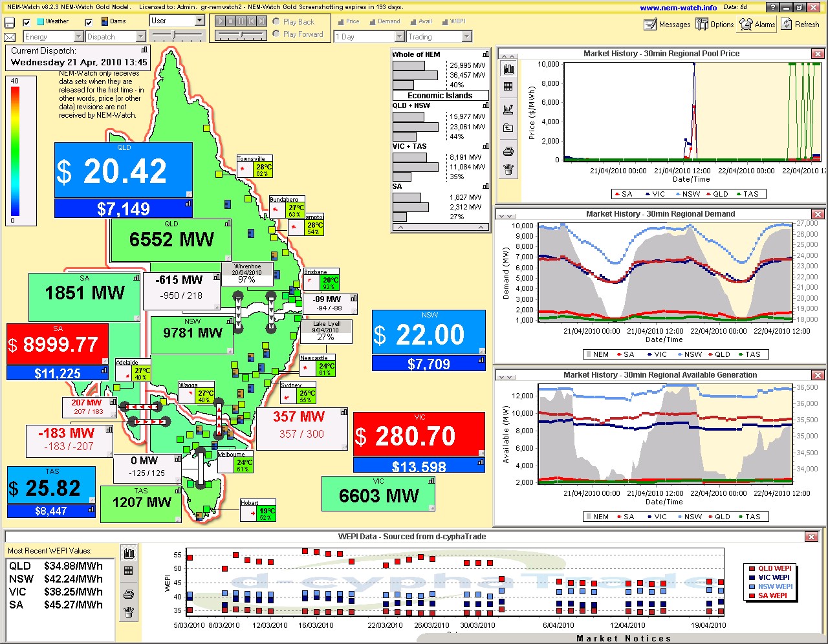Click the Wivenhoe dam 97% box
Image resolution: width=828 pixels, height=644 pixels.
(x=247, y=274)
